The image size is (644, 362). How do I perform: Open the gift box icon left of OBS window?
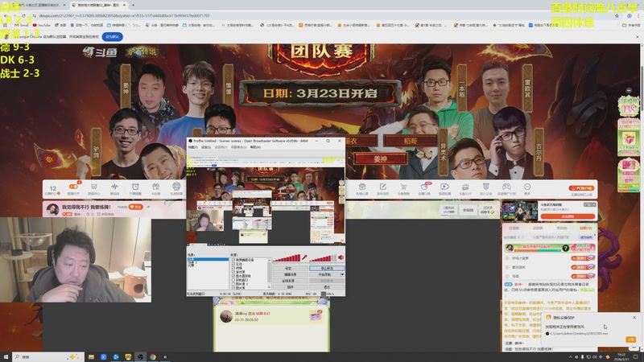pyautogui.click(x=155, y=187)
